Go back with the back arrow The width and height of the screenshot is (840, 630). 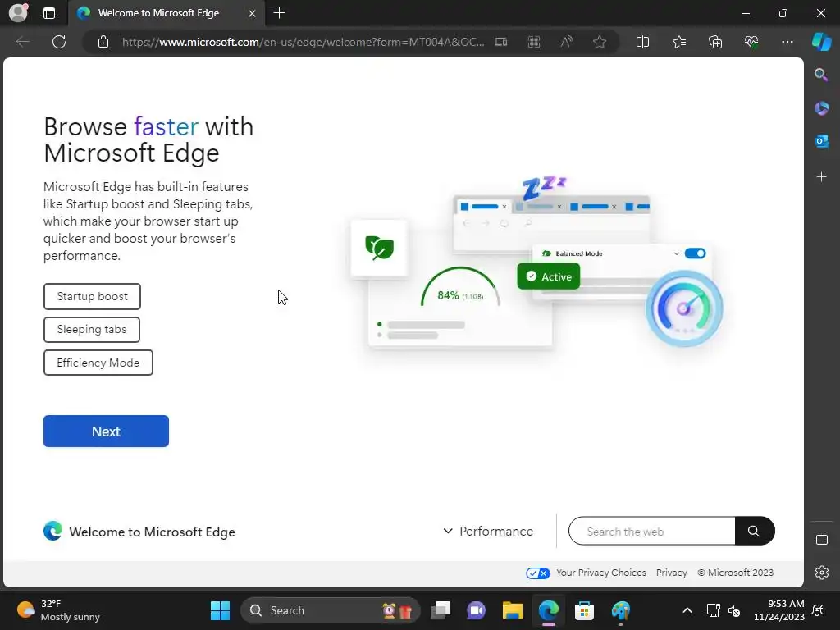point(22,42)
